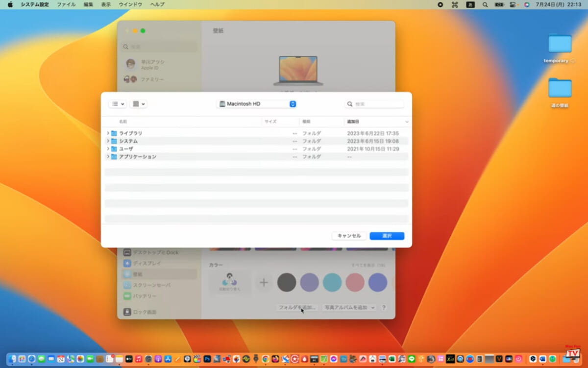The height and width of the screenshot is (368, 588).
Task: Click the Siri icon in menu bar
Action: pyautogui.click(x=527, y=4)
